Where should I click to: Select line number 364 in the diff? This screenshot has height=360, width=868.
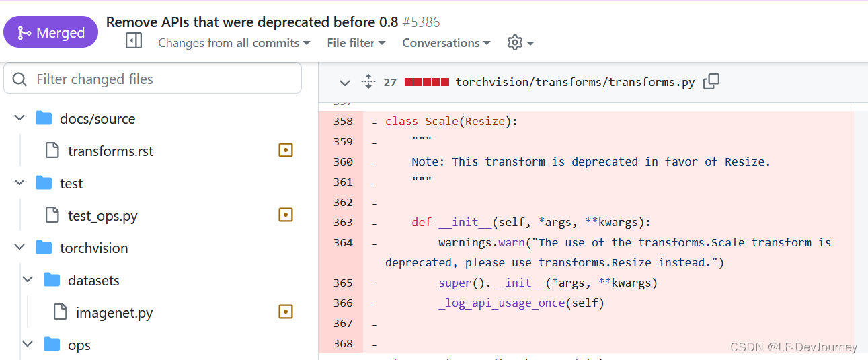click(343, 243)
